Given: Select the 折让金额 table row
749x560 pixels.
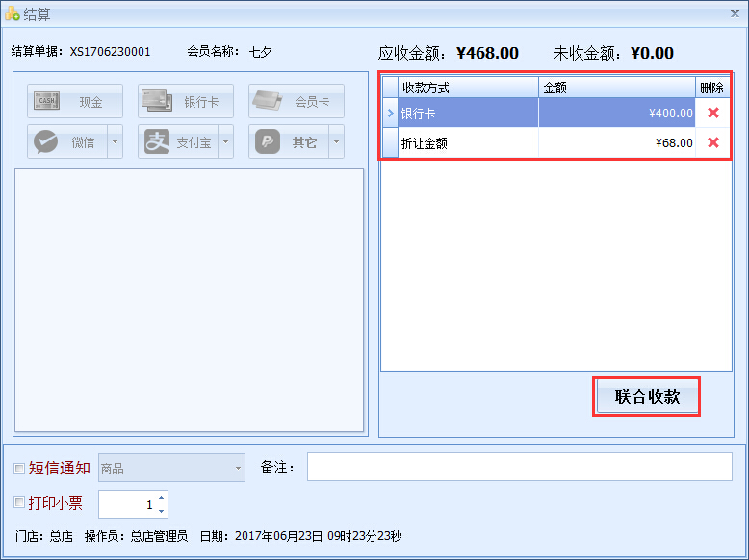Looking at the screenshot, I should coord(468,142).
